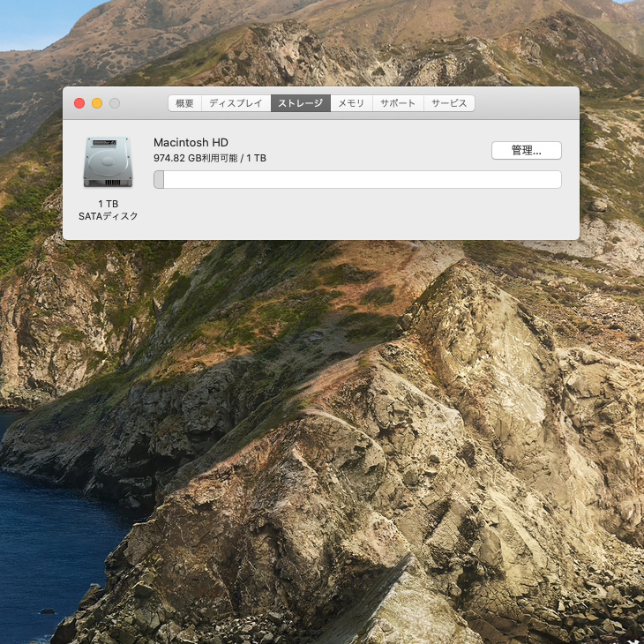
Task: Switch to the ディスプレイ tab
Action: 236,103
